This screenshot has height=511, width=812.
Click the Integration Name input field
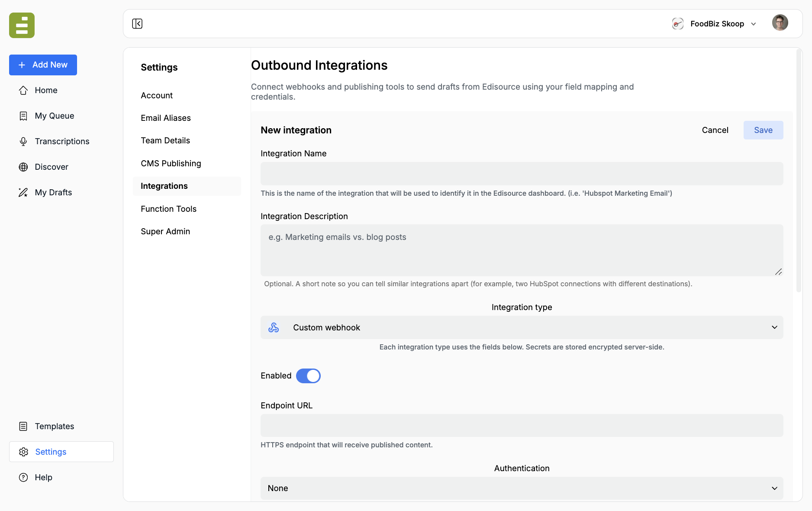coord(522,174)
